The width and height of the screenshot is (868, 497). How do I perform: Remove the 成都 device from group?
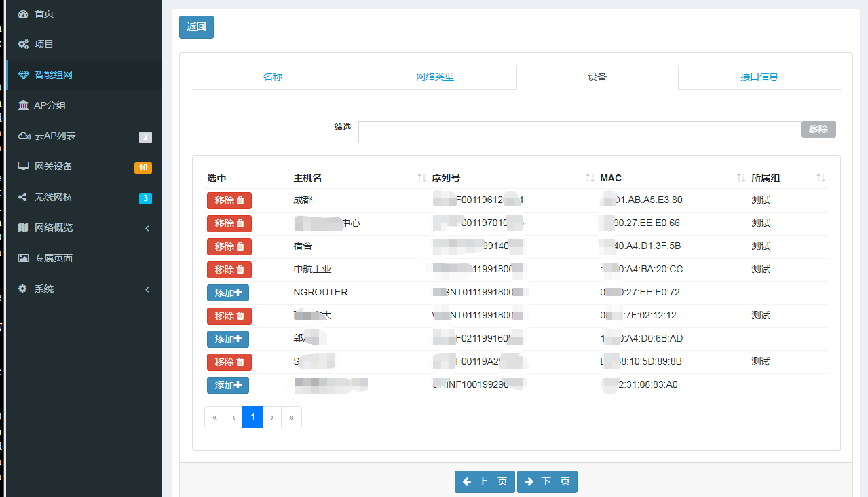coord(229,200)
